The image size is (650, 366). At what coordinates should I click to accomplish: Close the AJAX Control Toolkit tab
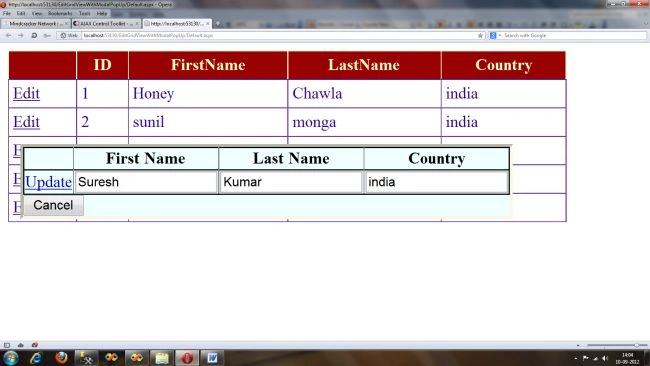[137, 24]
